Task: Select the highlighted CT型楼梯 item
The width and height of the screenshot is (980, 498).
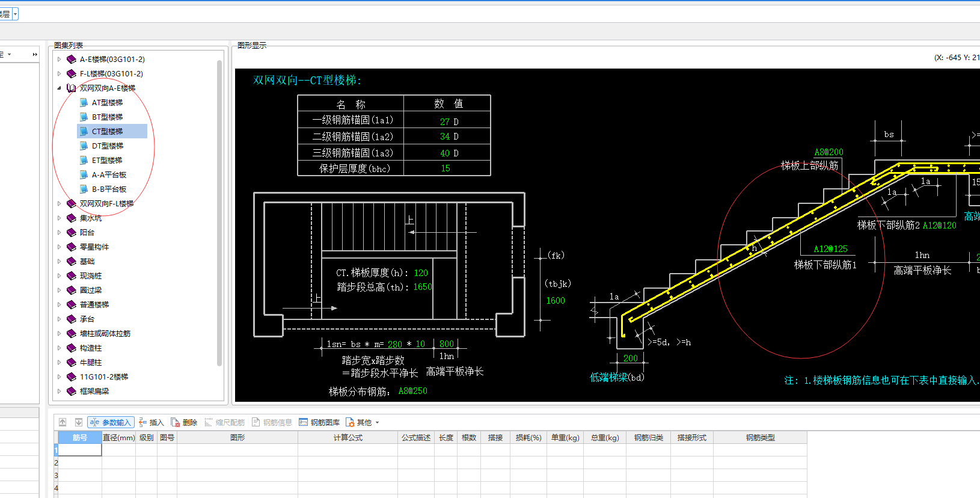Action: pos(112,131)
